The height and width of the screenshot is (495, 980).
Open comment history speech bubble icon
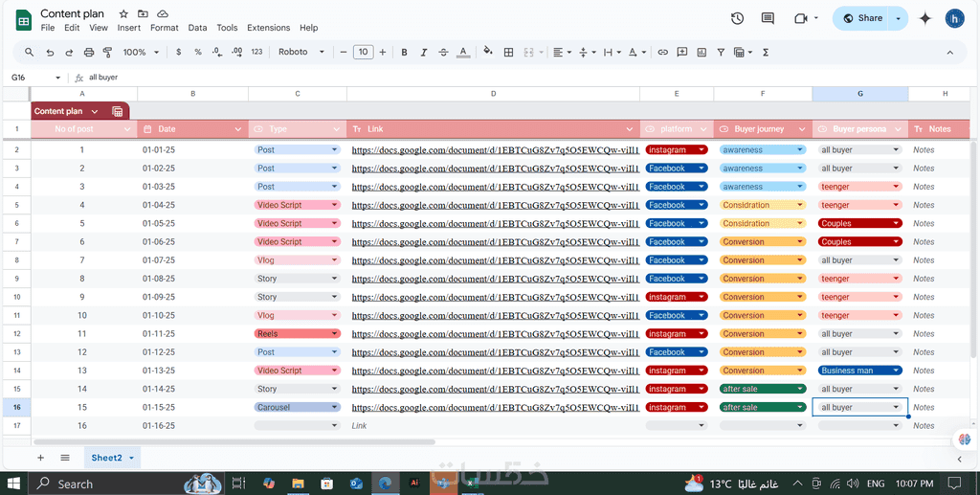(768, 19)
